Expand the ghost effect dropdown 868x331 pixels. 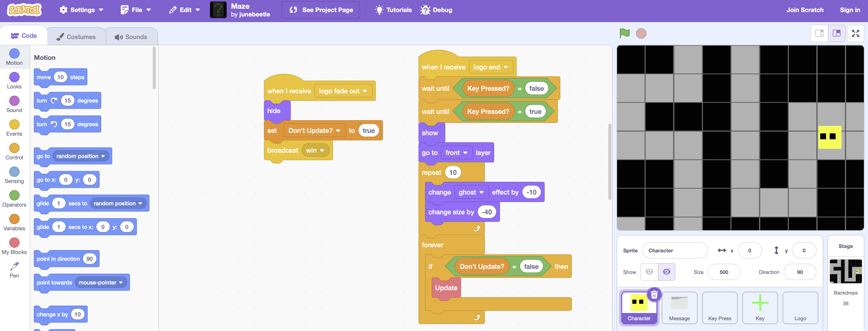coord(471,192)
